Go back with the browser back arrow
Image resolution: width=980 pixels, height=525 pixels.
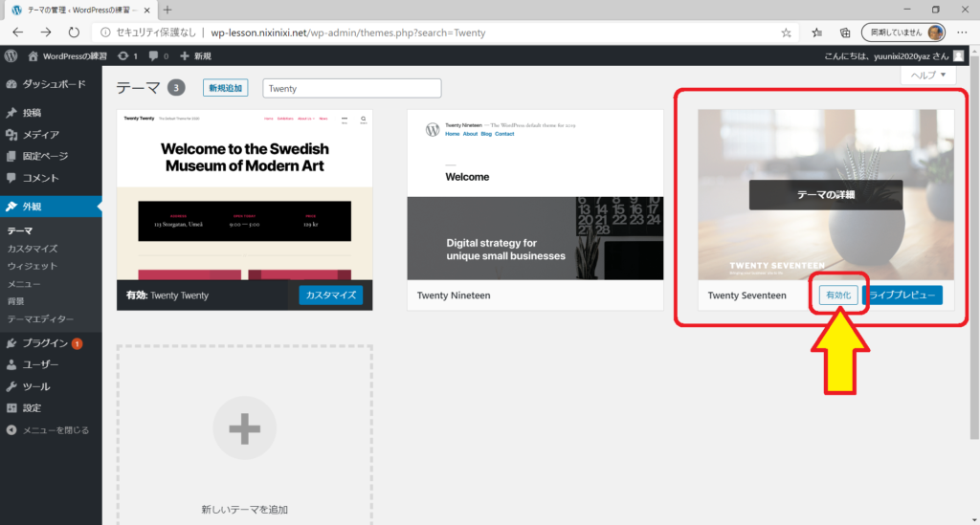[17, 32]
